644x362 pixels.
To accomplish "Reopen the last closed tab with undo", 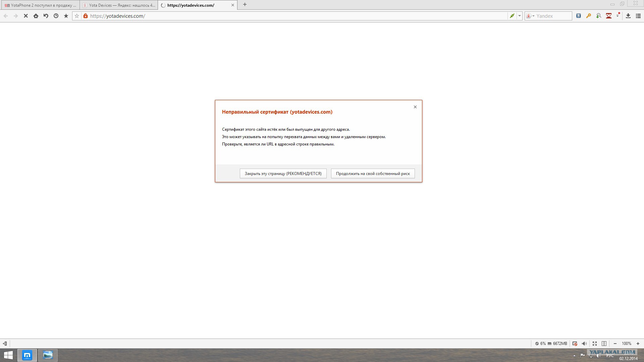I will 46,16.
